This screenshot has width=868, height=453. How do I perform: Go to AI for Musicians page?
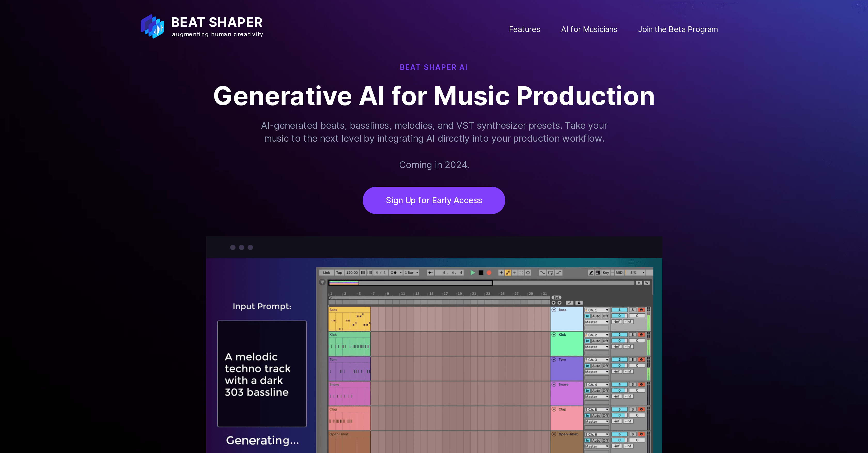[x=589, y=29]
